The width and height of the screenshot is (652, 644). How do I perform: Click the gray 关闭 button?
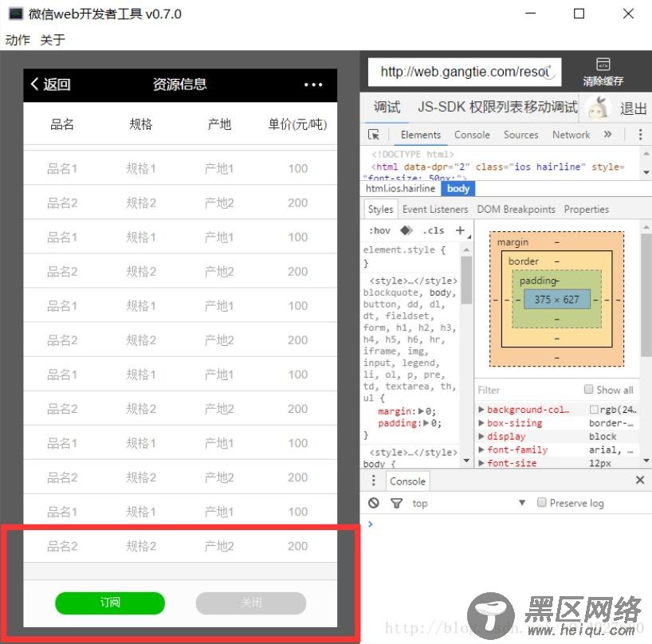[x=251, y=603]
